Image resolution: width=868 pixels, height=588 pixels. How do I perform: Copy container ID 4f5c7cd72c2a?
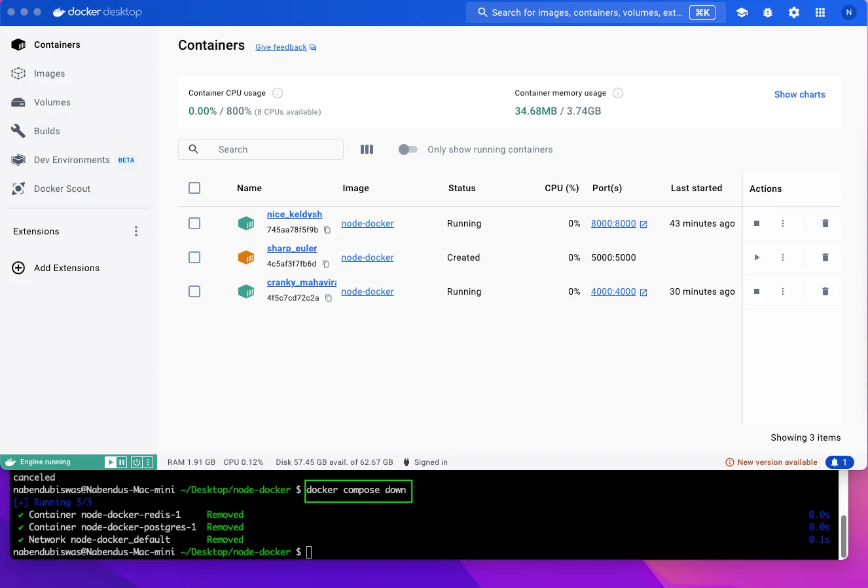point(329,298)
